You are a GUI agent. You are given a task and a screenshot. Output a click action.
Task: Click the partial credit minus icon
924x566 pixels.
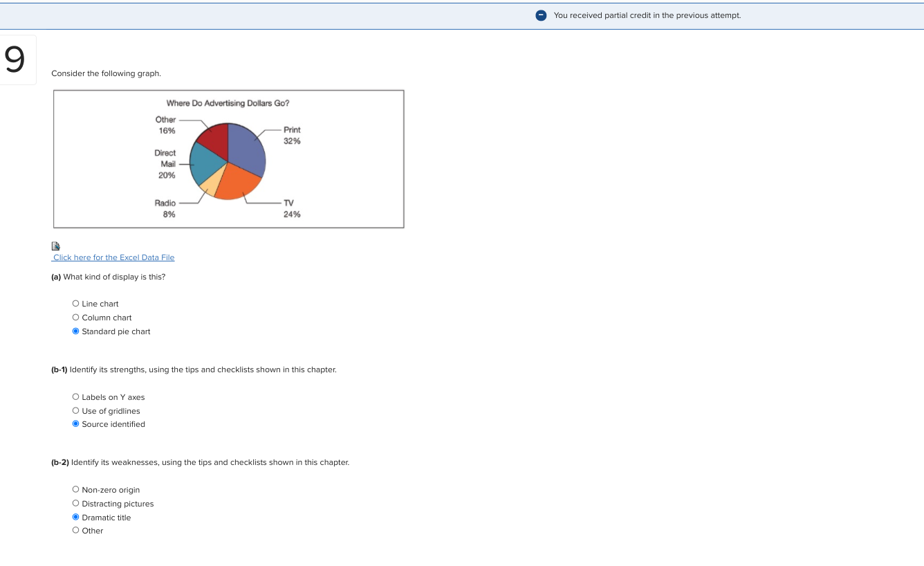[x=542, y=15]
